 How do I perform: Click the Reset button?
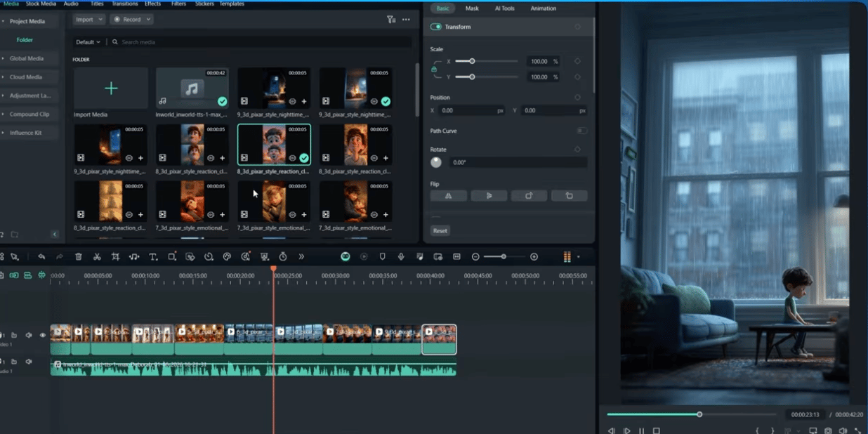[x=440, y=230]
